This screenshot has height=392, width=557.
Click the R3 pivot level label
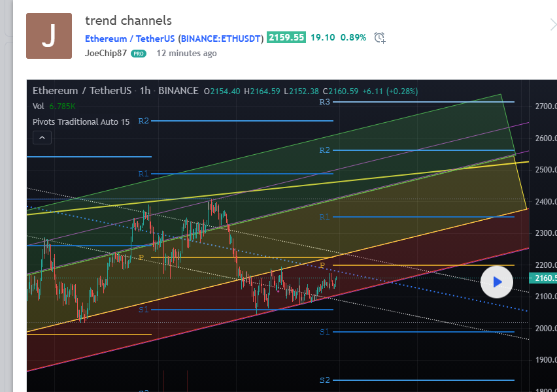coord(324,102)
